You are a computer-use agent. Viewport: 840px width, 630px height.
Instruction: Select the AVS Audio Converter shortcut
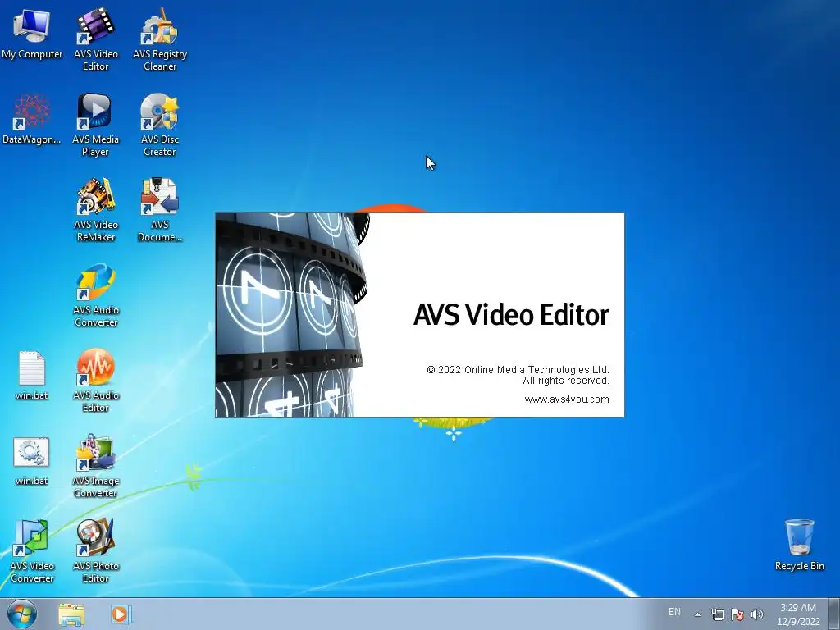pos(96,295)
